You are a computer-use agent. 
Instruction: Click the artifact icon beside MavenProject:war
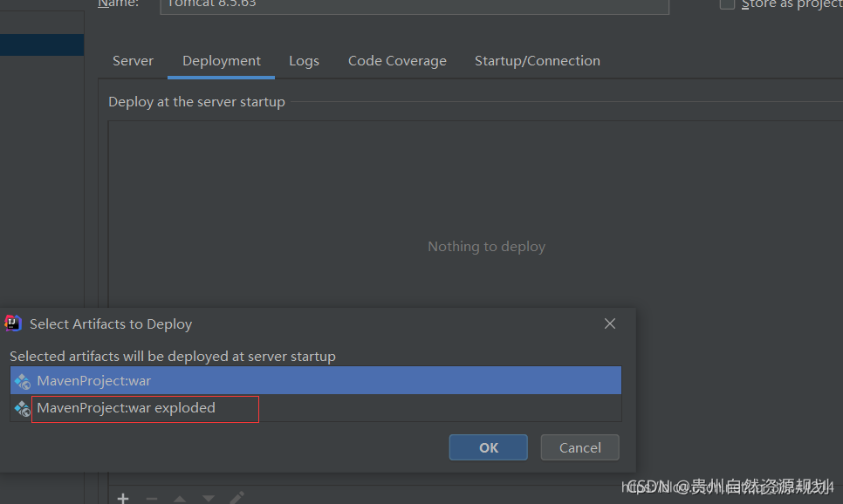[23, 381]
